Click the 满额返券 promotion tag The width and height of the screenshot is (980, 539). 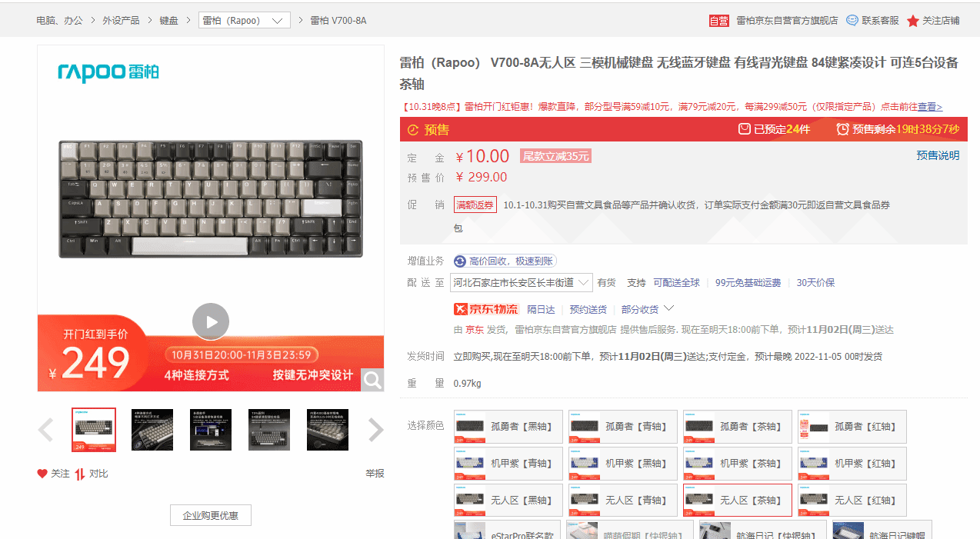pyautogui.click(x=475, y=205)
